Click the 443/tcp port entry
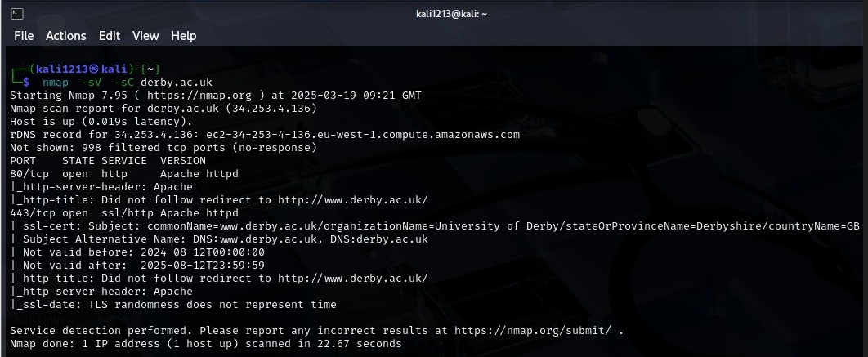The width and height of the screenshot is (868, 357). (x=29, y=212)
